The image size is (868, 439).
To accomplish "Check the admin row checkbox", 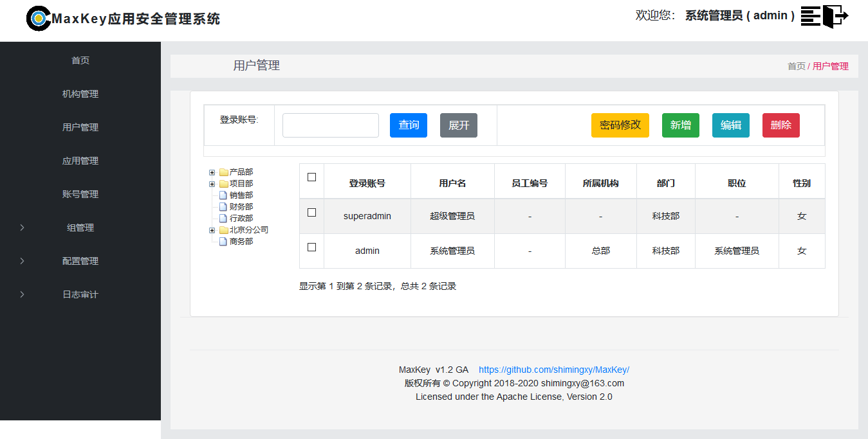I will [x=311, y=247].
